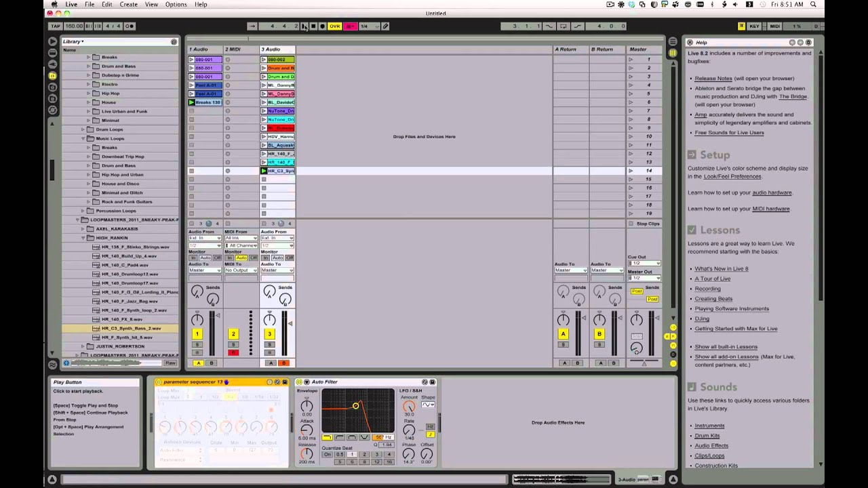This screenshot has height=488, width=868.
Task: Expand the JUSTIN_ROBERTSON folder
Action: 83,346
